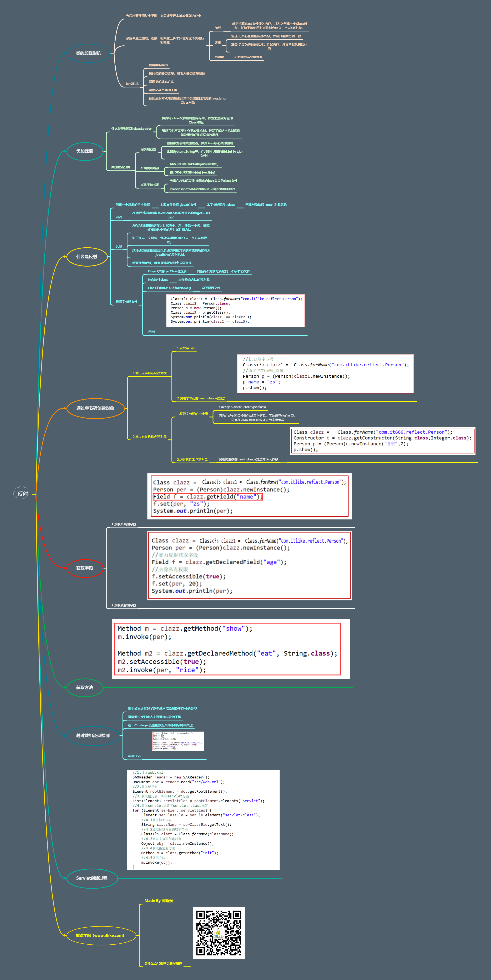491x980 pixels.
Task: Click the '2.通过构造器创建对象' node
Action: click(x=192, y=460)
